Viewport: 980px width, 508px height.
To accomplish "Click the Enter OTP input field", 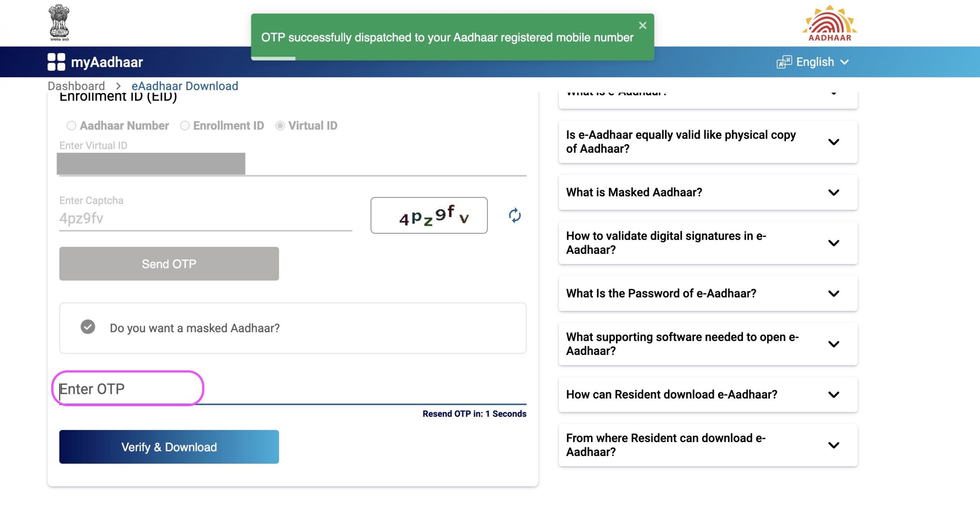I will pyautogui.click(x=127, y=388).
